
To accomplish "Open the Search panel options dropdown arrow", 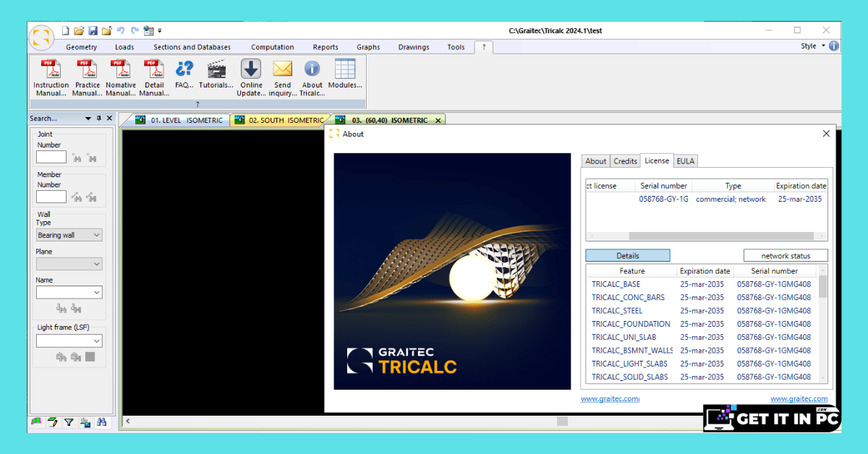I will [x=88, y=118].
